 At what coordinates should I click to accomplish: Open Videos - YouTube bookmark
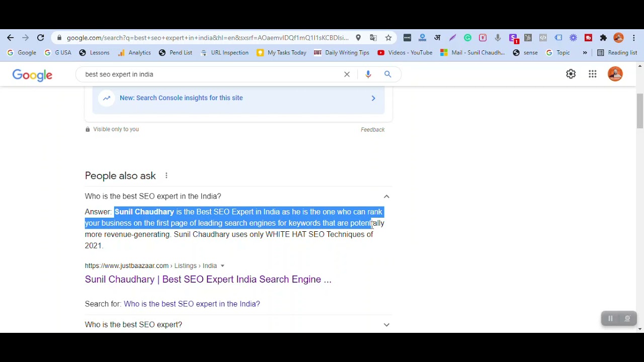pyautogui.click(x=405, y=53)
